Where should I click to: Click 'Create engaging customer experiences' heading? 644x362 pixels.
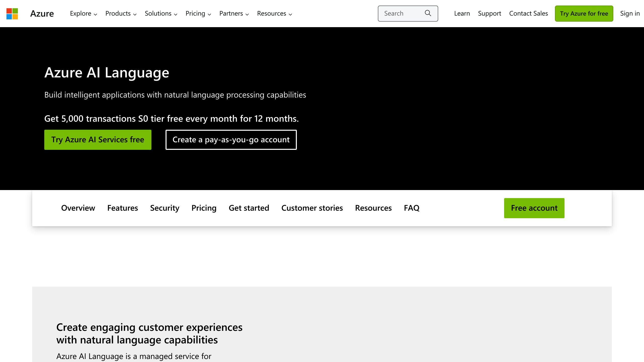point(149,333)
